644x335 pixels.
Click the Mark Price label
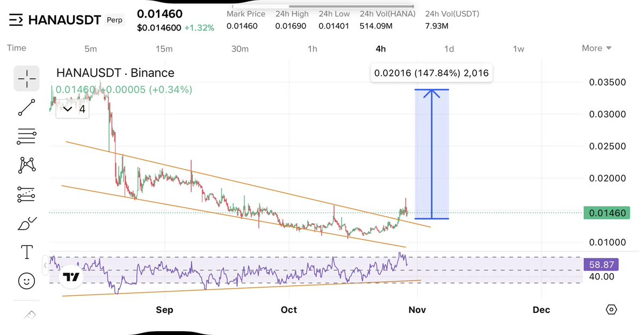(x=246, y=13)
